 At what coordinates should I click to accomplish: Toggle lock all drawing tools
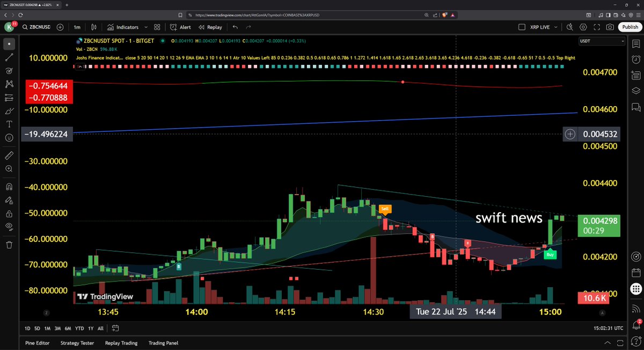[x=9, y=213]
